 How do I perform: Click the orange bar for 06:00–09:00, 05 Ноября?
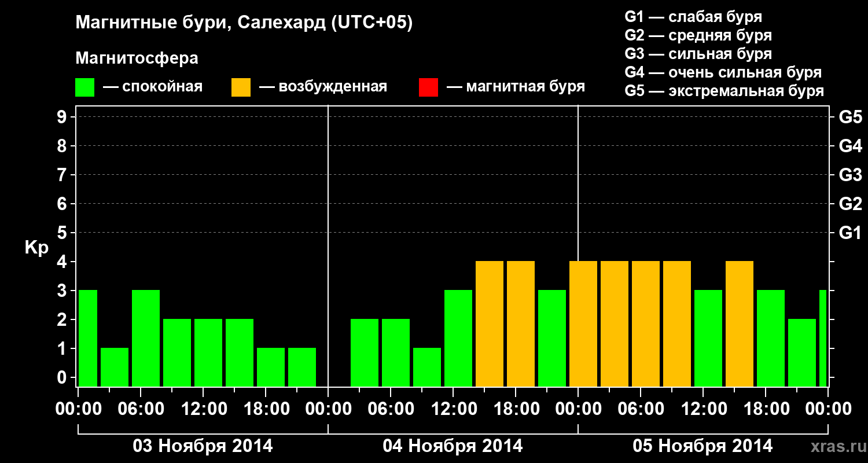pyautogui.click(x=646, y=324)
